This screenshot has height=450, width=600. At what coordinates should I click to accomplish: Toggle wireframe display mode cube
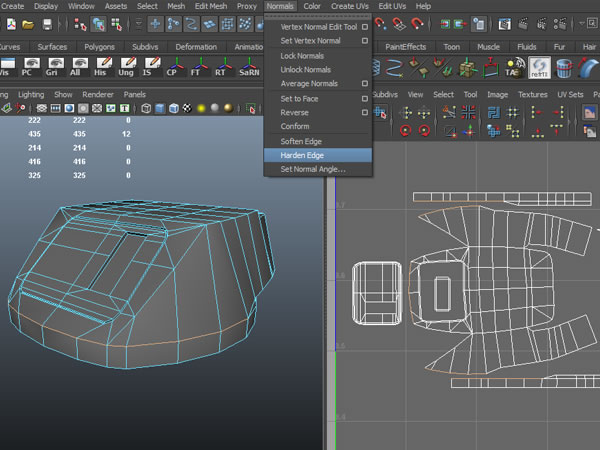tap(146, 109)
